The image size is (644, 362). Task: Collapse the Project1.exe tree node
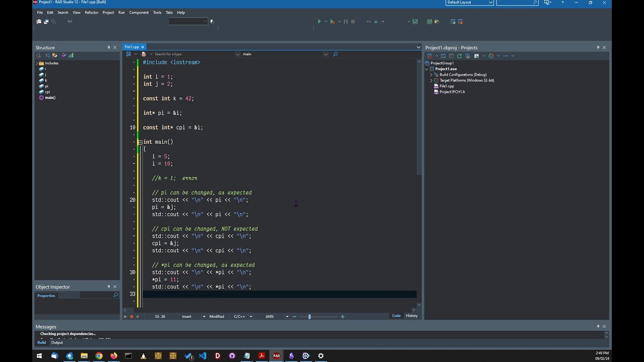tap(427, 69)
